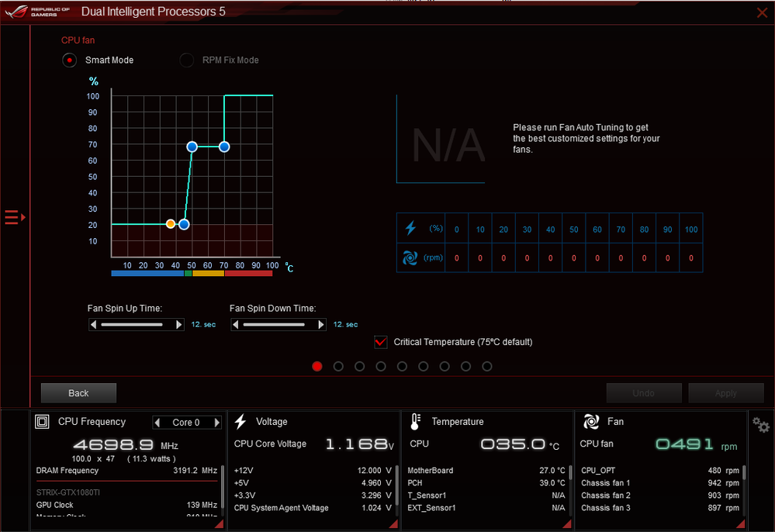Click 'CPU System Agent Voltage' row

point(313,508)
